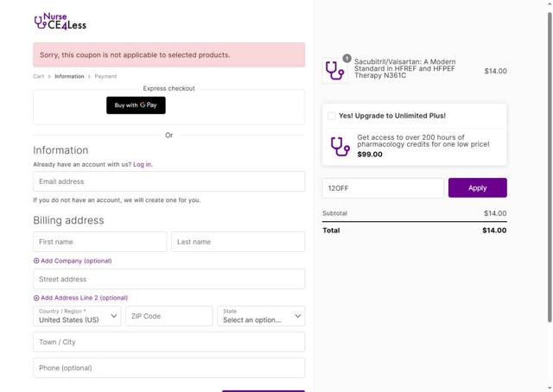Click the coupon not applicable error message
Viewport: 553px width, 392px height.
pyautogui.click(x=169, y=55)
